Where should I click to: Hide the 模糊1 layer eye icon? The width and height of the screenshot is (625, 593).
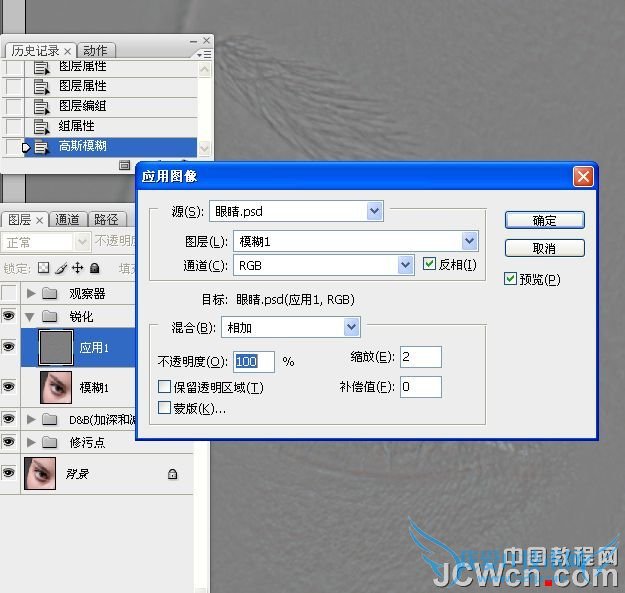coord(9,387)
